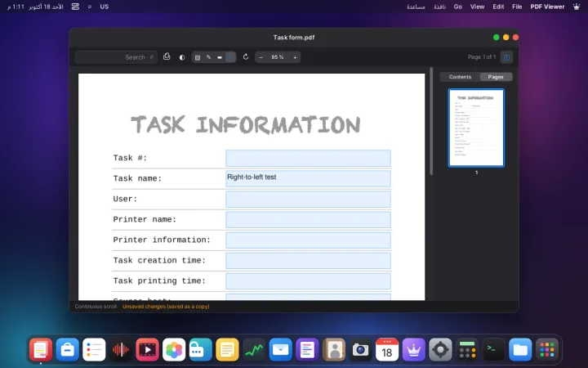Screen dimensions: 588x368
Task: Click the Task name field with Right-to-left test
Action: pos(308,178)
